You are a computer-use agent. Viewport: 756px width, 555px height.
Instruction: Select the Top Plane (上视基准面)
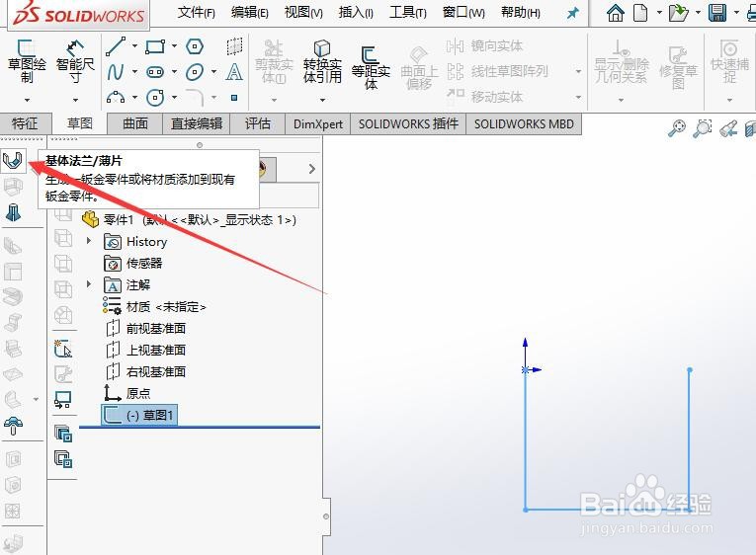145,351
